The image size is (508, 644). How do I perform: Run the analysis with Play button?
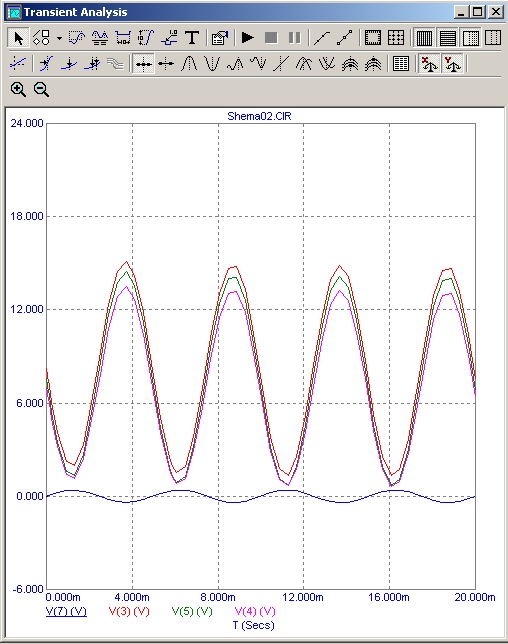248,38
